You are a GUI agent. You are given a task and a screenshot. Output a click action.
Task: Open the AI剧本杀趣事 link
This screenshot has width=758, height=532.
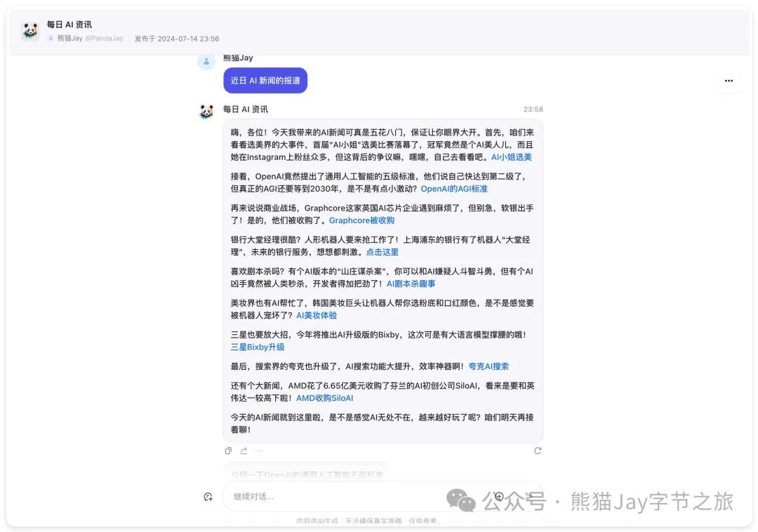pos(411,284)
